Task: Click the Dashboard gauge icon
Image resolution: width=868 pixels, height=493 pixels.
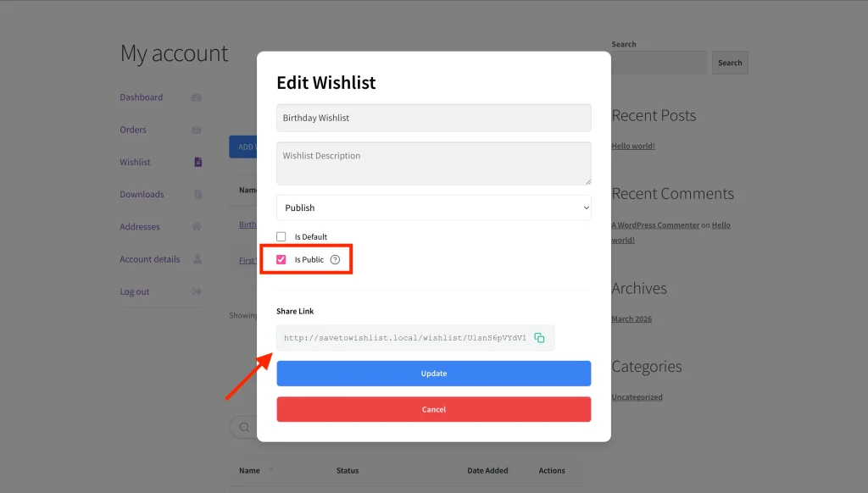Action: coord(196,97)
